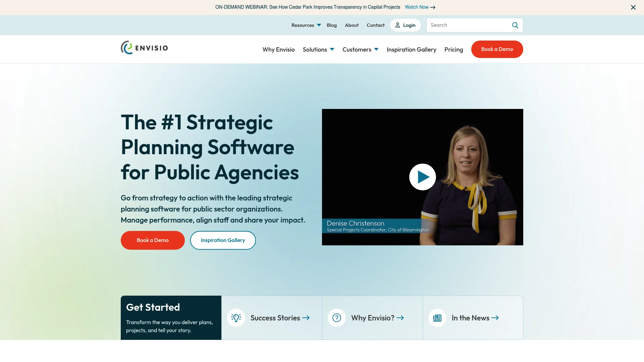This screenshot has width=644, height=362.
Task: Click the question mark Why Envisio icon
Action: (337, 318)
